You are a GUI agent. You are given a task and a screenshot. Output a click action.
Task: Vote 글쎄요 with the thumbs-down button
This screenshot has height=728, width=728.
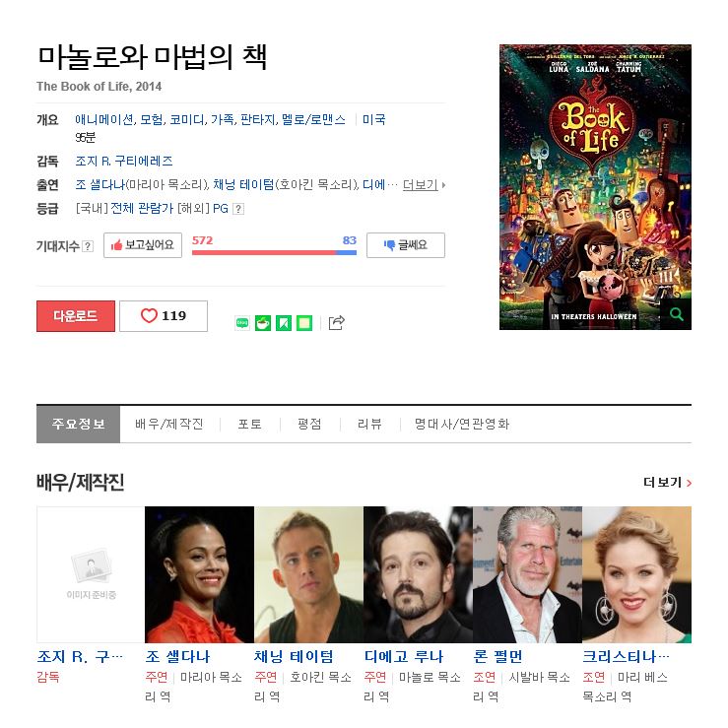point(406,245)
